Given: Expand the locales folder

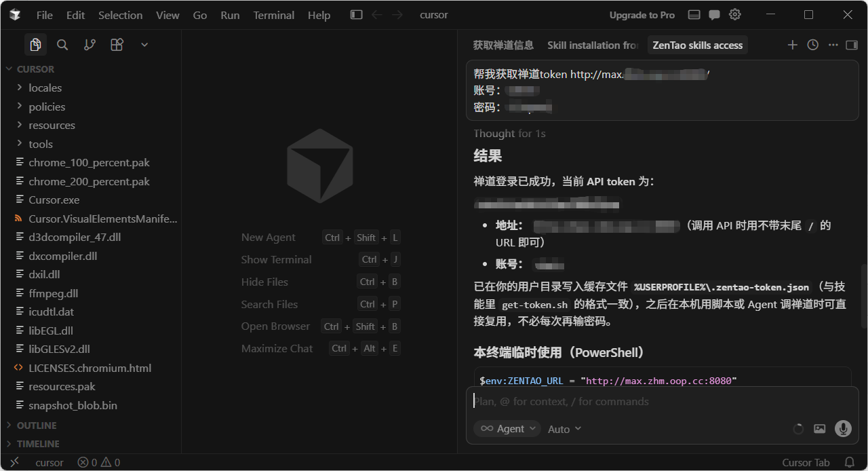Looking at the screenshot, I should point(91,88).
